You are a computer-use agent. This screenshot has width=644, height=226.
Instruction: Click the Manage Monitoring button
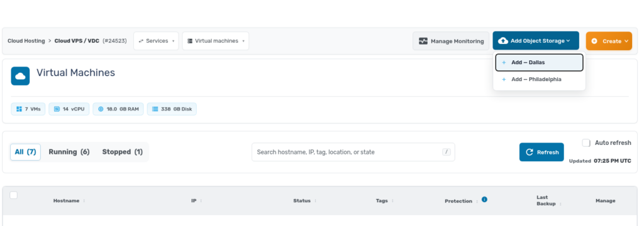click(451, 41)
